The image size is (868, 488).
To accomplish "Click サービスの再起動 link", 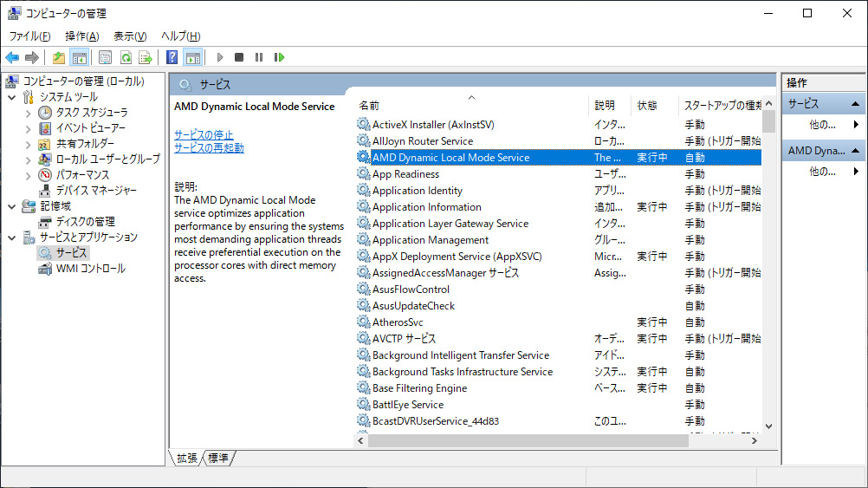I will (209, 148).
